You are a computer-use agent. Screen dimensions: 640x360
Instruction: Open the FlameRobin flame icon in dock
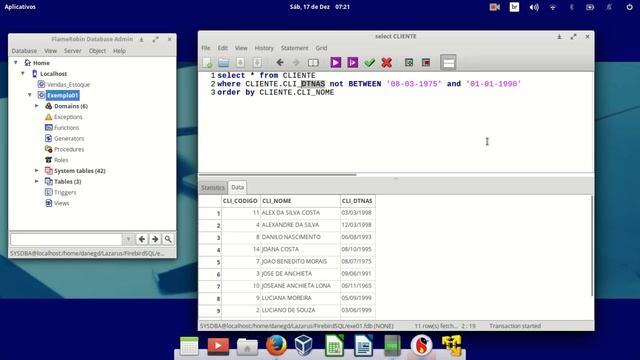421,346
